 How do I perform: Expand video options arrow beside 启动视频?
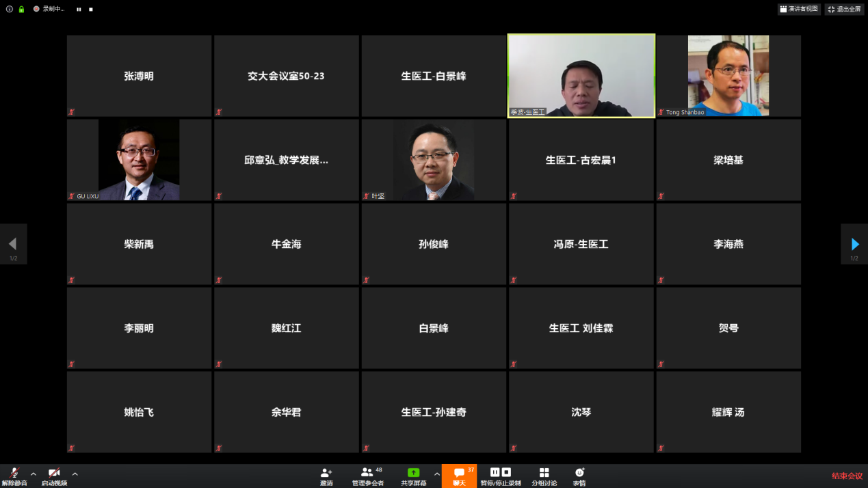[x=75, y=474]
